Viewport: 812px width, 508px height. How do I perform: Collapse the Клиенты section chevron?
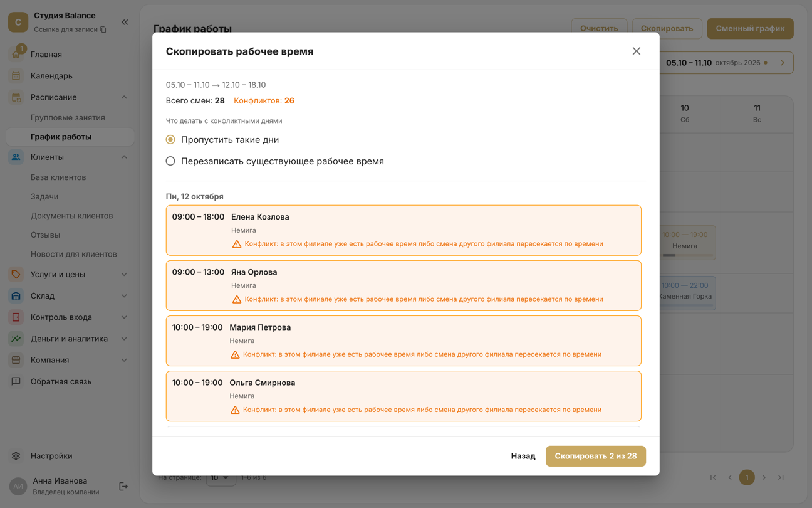124,157
